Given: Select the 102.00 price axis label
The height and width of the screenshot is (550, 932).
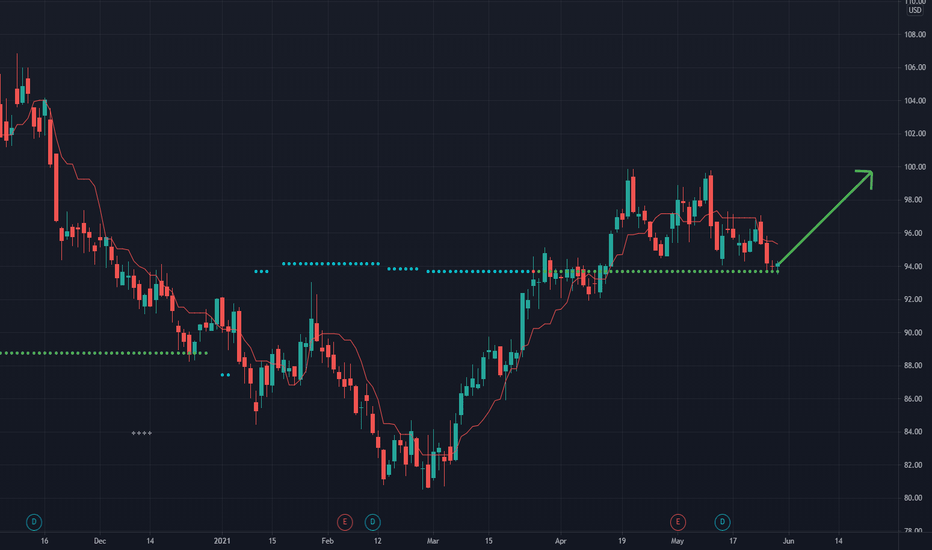Looking at the screenshot, I should [915, 134].
